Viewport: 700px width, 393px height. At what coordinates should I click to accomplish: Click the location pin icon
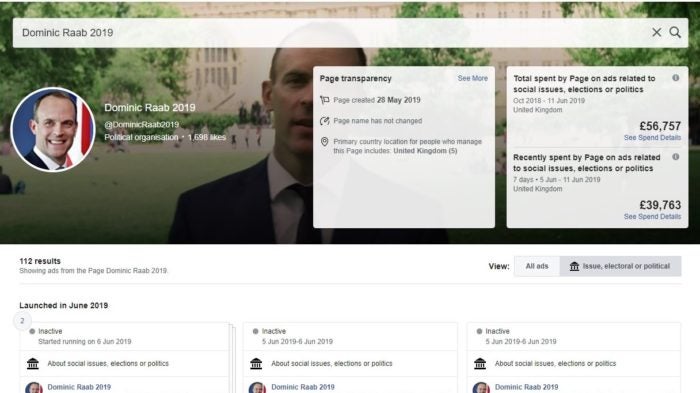coord(325,142)
